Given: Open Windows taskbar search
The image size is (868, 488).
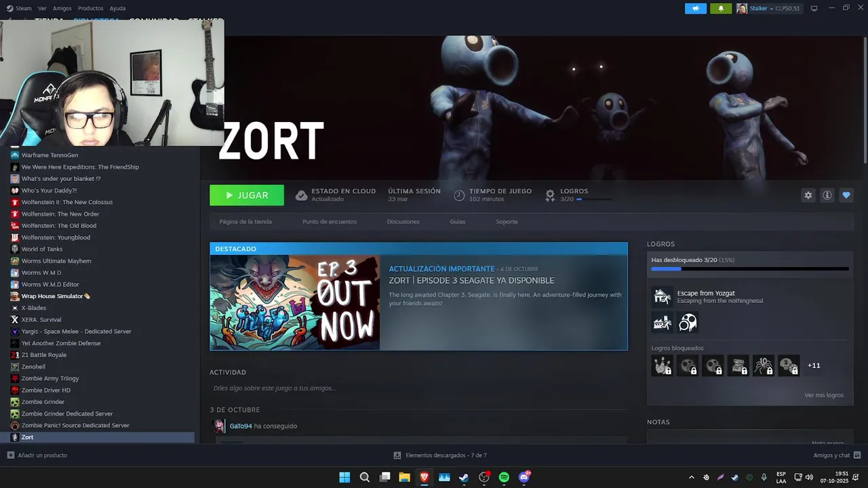Looking at the screenshot, I should (x=364, y=477).
